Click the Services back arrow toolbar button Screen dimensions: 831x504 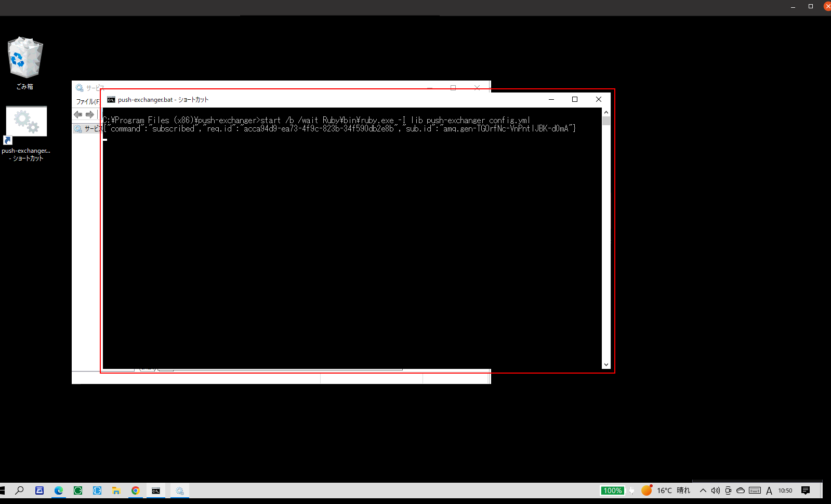coord(78,114)
